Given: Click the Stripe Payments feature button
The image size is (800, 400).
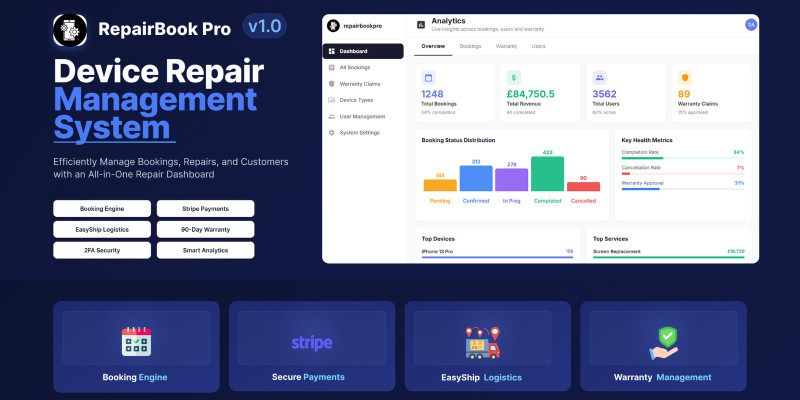Looking at the screenshot, I should (x=205, y=209).
